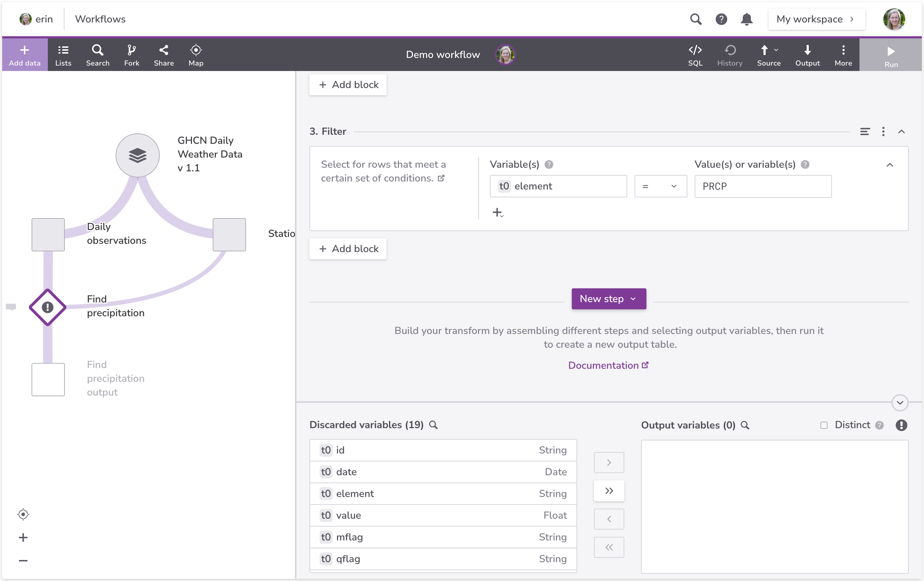Enable the Distinct checkbox

click(824, 425)
